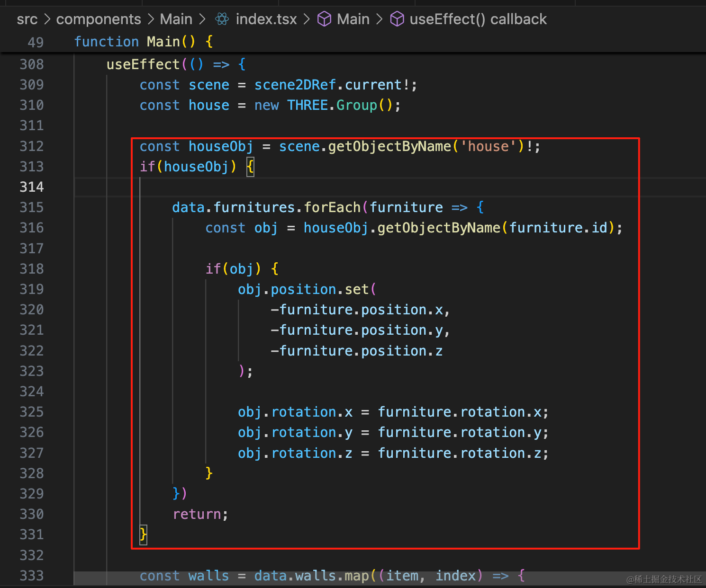Click the chevron after src breadcrumb
Viewport: 706px width, 588px height.
(47, 19)
